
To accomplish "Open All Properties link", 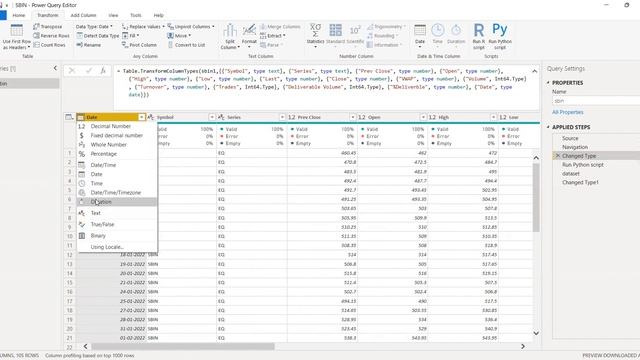I will point(567,112).
